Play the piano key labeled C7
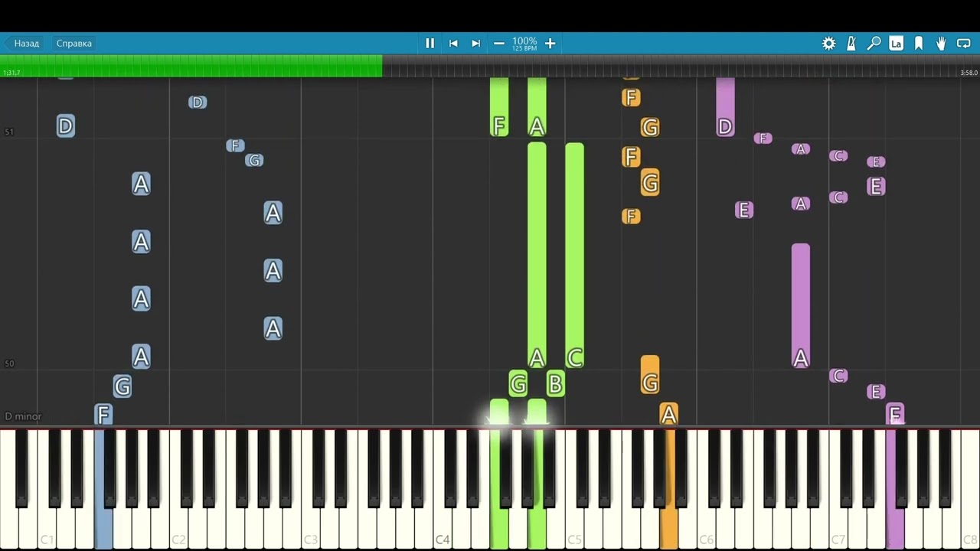980x551 pixels. (x=838, y=528)
